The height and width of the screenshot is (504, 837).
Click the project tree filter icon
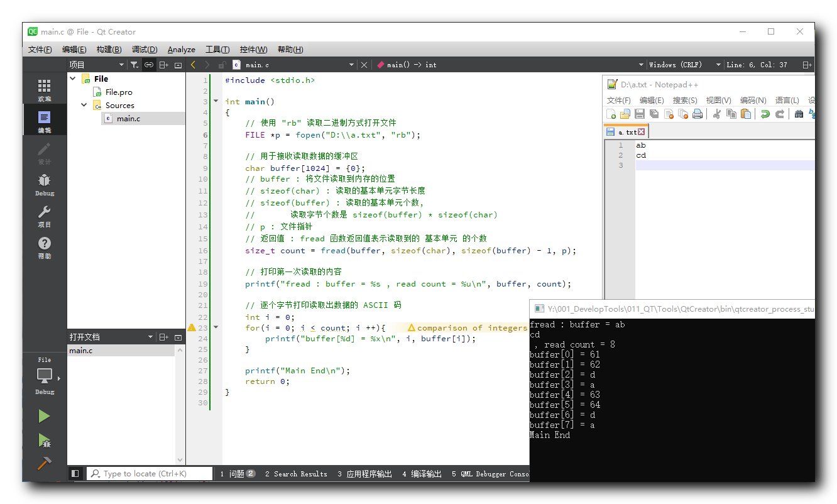[134, 65]
